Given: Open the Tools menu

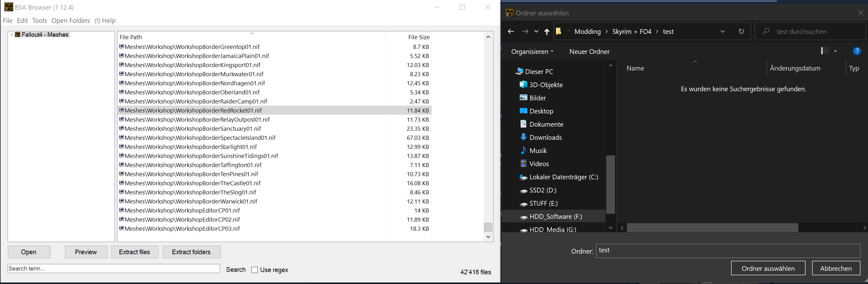Looking at the screenshot, I should [x=40, y=20].
